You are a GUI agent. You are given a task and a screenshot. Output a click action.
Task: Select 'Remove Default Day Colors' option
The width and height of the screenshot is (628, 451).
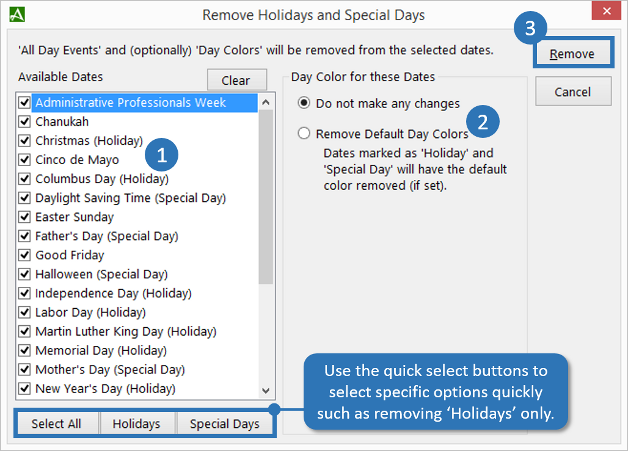tap(304, 133)
